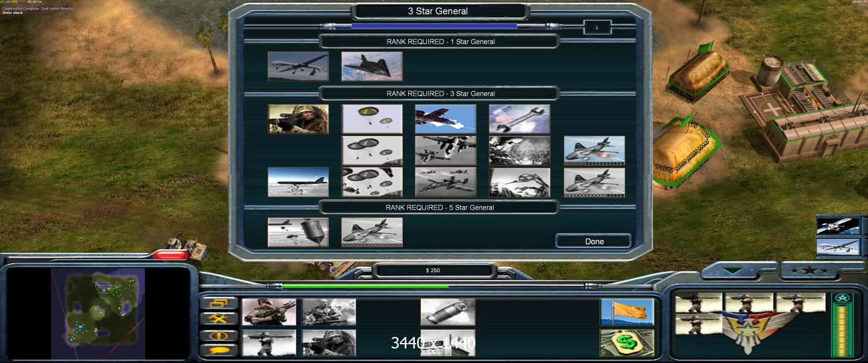Select the greyed third-level A-10 Strike icon

pos(446,182)
